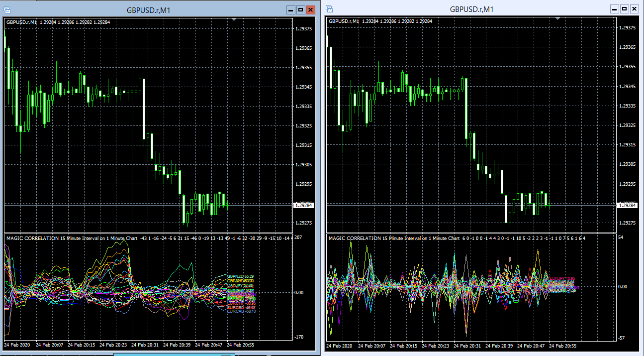Click 24 Feb 2020 date label in left chart
The width and height of the screenshot is (644, 356).
[17, 345]
